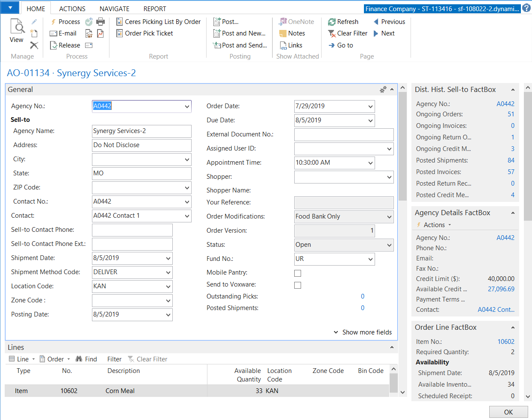This screenshot has height=420, width=532.
Task: Open OneNote from Show Attached group
Action: pyautogui.click(x=296, y=22)
